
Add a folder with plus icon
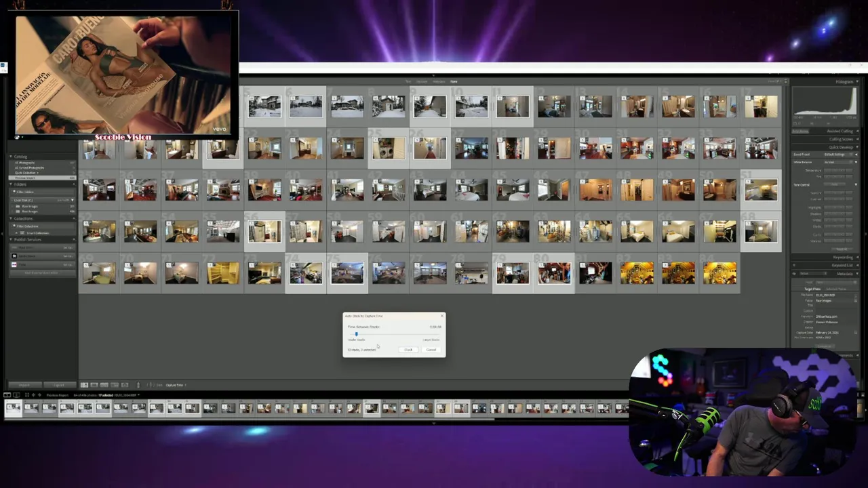pyautogui.click(x=73, y=184)
